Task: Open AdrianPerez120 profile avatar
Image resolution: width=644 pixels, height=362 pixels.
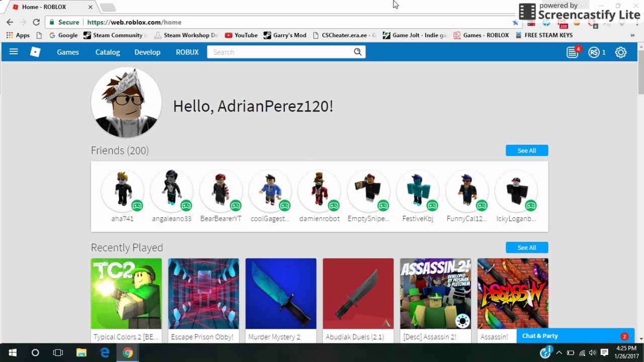Action: [x=126, y=102]
